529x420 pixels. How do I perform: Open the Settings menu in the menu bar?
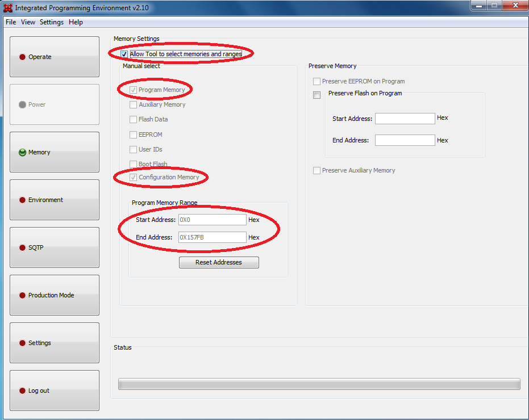point(52,22)
